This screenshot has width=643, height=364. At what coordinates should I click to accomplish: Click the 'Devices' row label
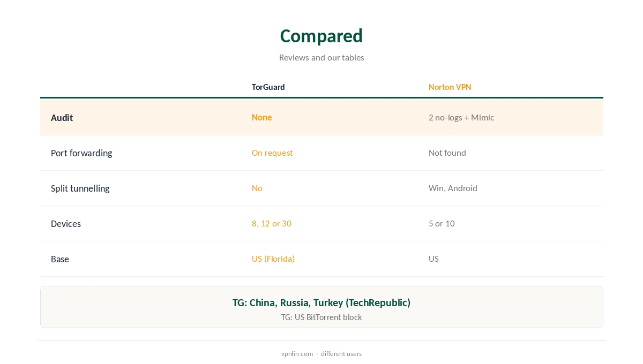(x=66, y=224)
